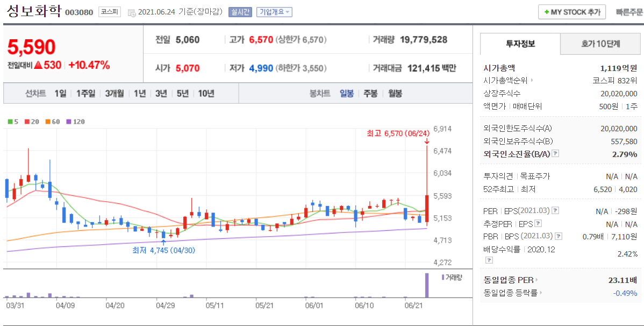
Task: Click the 최저 4,745 (04/30) chart label
Action: 163,250
